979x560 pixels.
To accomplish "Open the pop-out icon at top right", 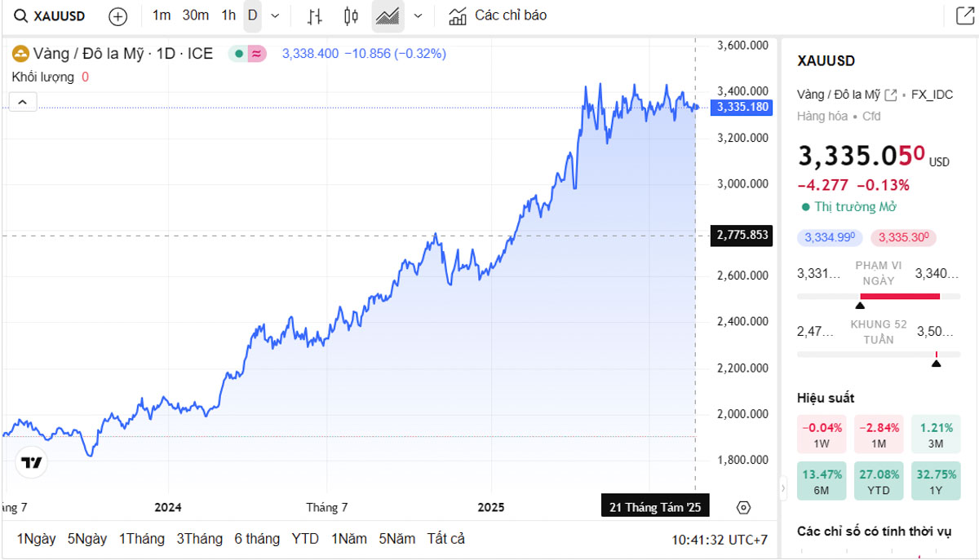I will point(963,15).
